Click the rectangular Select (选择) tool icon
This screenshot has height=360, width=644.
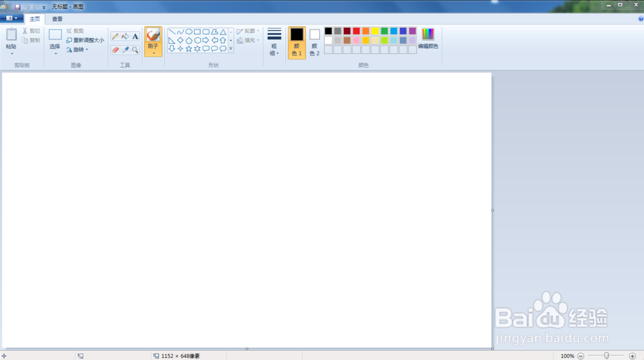55,35
